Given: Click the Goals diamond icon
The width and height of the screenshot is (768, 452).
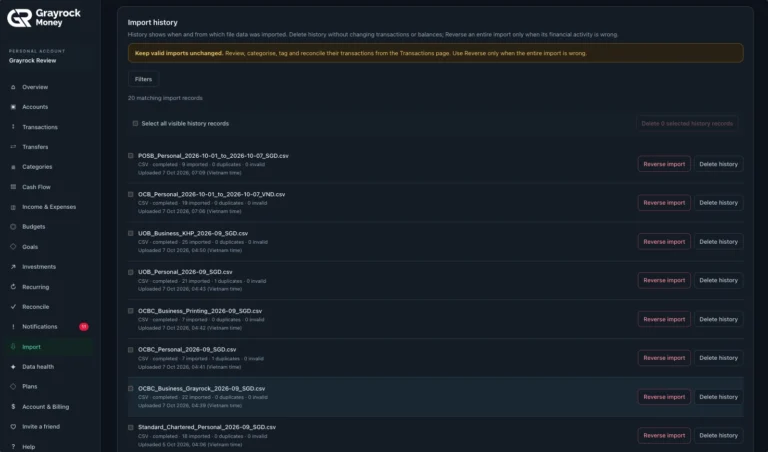Looking at the screenshot, I should 13,247.
